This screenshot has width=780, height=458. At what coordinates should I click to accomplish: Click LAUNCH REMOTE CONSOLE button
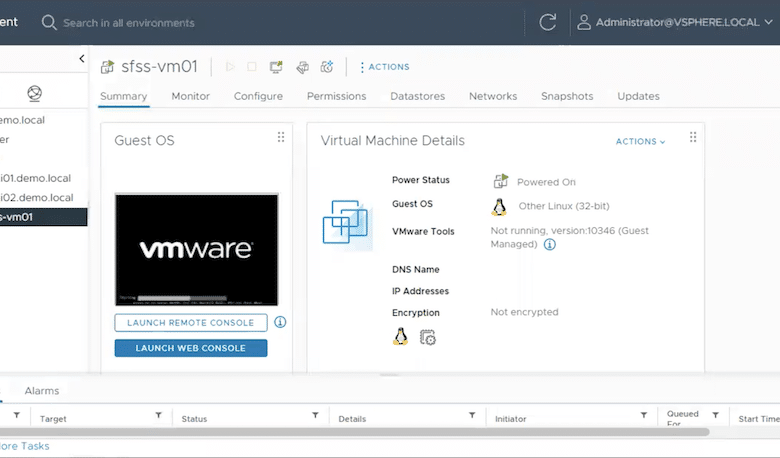191,323
